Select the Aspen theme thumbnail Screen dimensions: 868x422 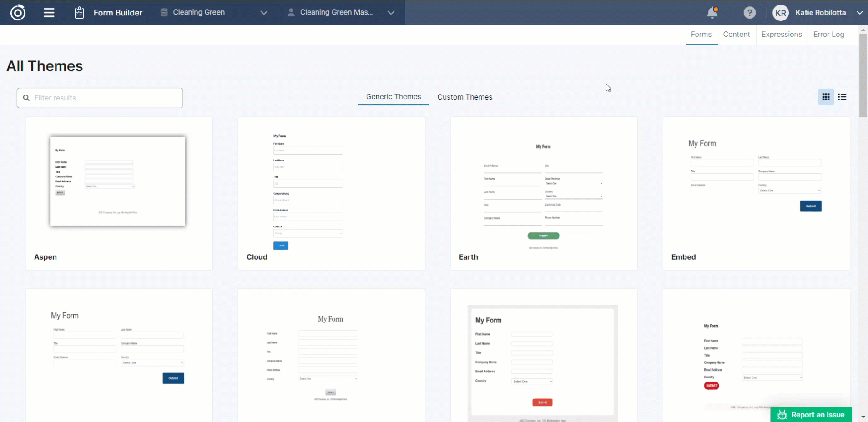(x=118, y=182)
